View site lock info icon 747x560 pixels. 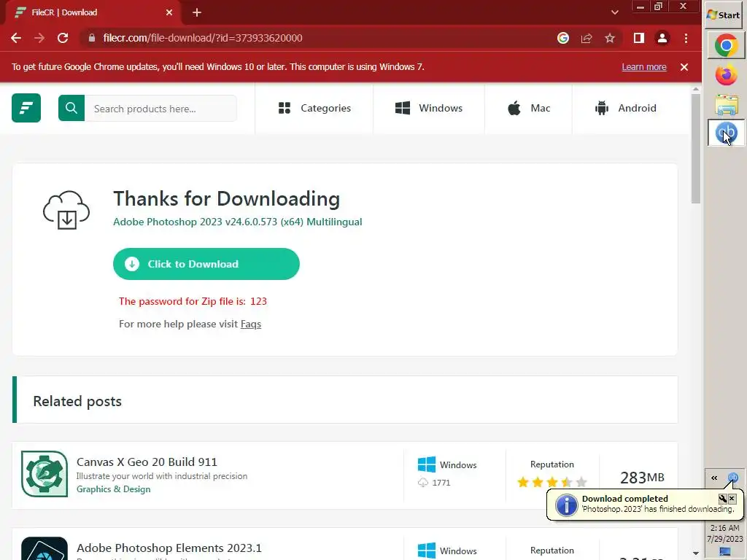[91, 38]
